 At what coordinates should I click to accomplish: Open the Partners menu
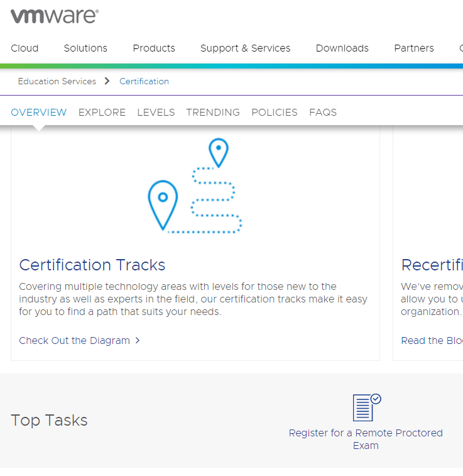point(414,48)
